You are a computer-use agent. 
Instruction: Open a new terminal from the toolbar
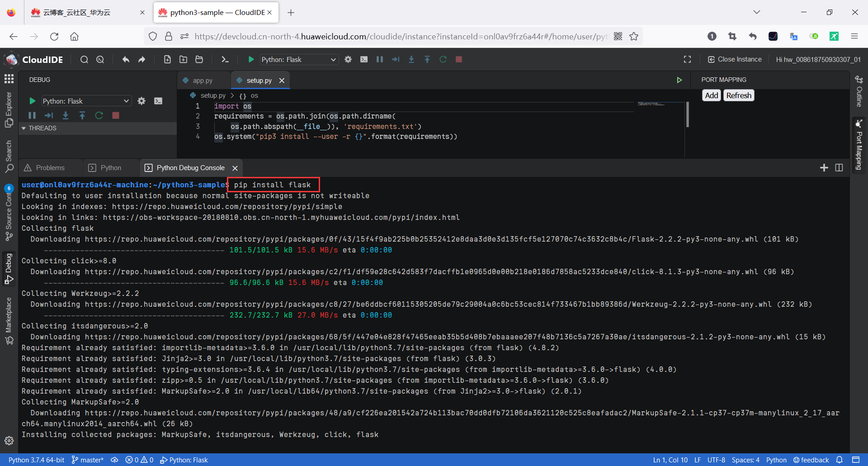point(225,59)
